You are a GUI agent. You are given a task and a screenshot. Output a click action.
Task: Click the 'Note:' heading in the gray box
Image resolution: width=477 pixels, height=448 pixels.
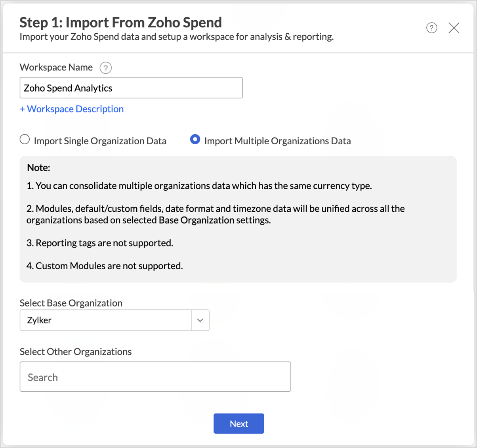tap(38, 168)
